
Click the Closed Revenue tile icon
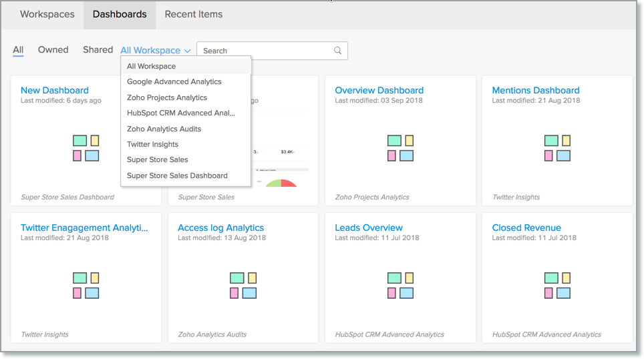(x=557, y=285)
